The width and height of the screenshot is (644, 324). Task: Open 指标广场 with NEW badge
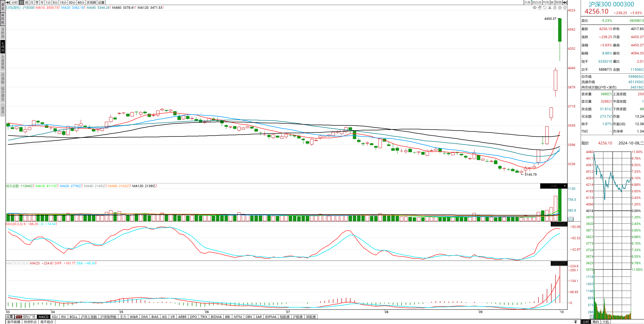click(26, 317)
